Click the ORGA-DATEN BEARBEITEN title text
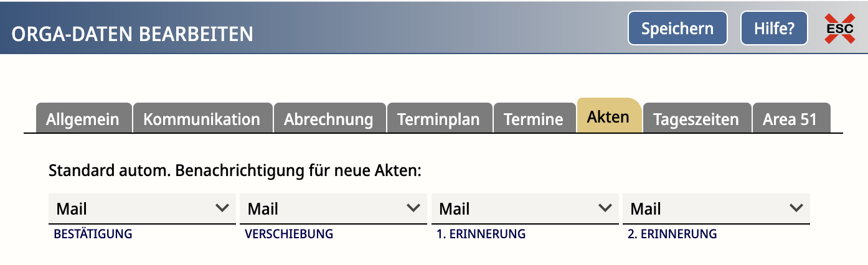This screenshot has width=868, height=265. pos(132,34)
